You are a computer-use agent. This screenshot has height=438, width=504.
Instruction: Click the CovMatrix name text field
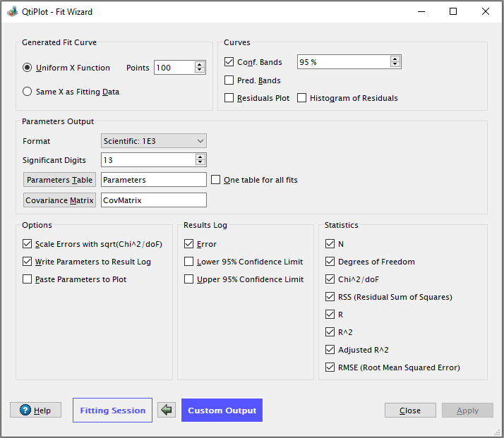(154, 200)
